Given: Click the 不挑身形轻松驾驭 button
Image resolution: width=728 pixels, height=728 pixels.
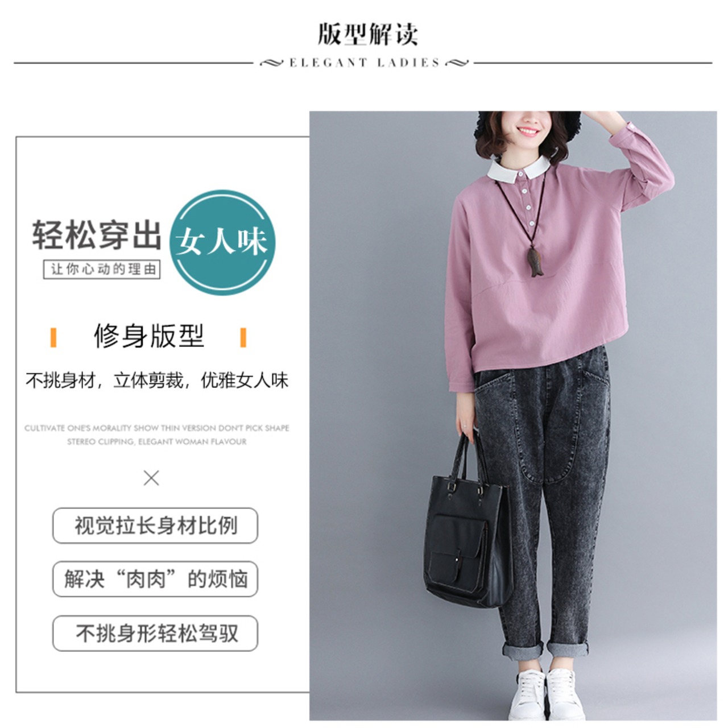Looking at the screenshot, I should [x=155, y=633].
